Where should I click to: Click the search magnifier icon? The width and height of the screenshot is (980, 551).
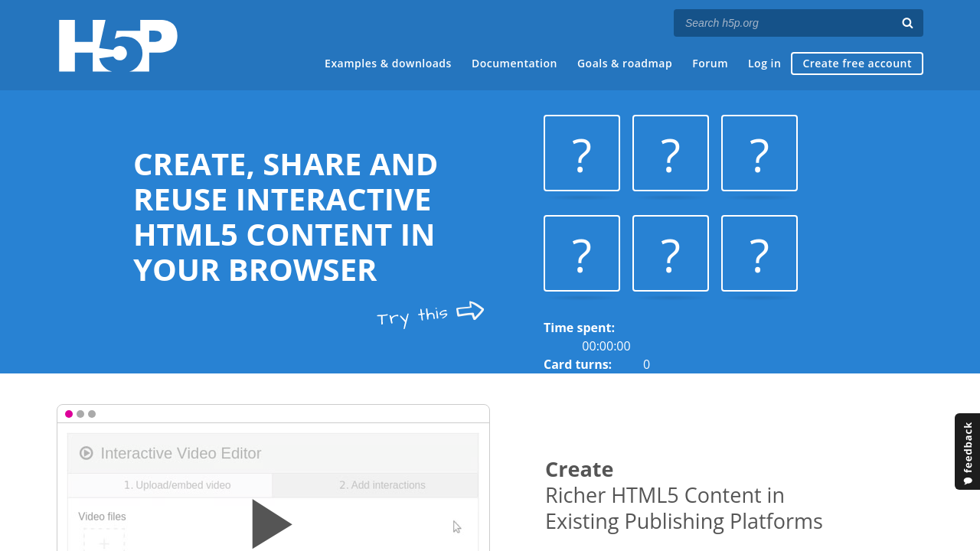click(907, 23)
